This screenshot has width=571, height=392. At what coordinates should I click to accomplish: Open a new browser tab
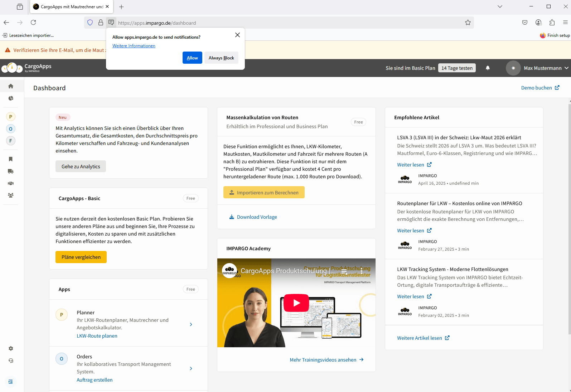pos(121,7)
